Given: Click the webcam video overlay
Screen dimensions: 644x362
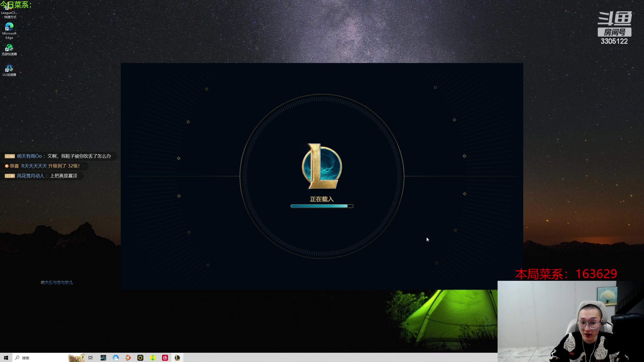Looking at the screenshot, I should pyautogui.click(x=571, y=321).
